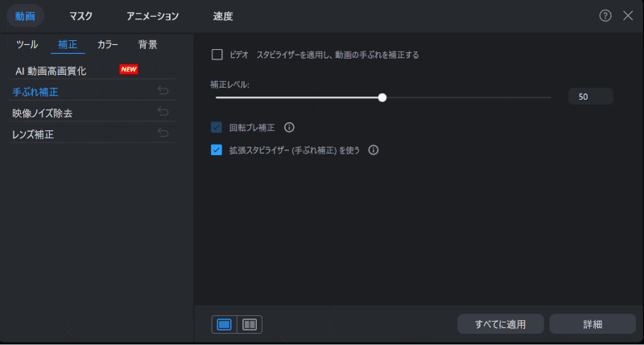Click the 補正レベル: label

pyautogui.click(x=229, y=84)
